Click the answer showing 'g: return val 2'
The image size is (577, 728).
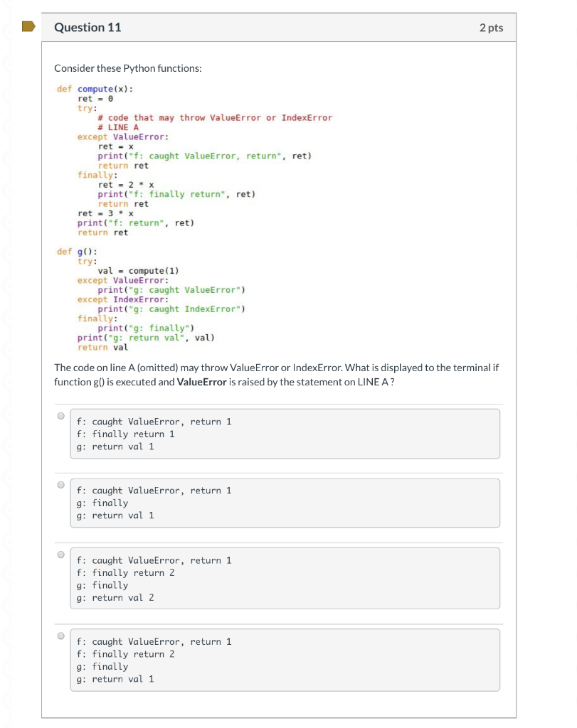(x=283, y=577)
